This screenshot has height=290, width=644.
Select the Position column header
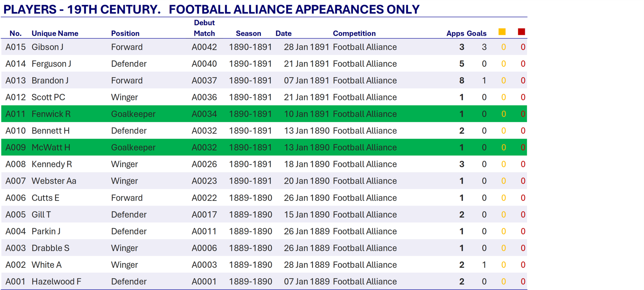tap(125, 34)
